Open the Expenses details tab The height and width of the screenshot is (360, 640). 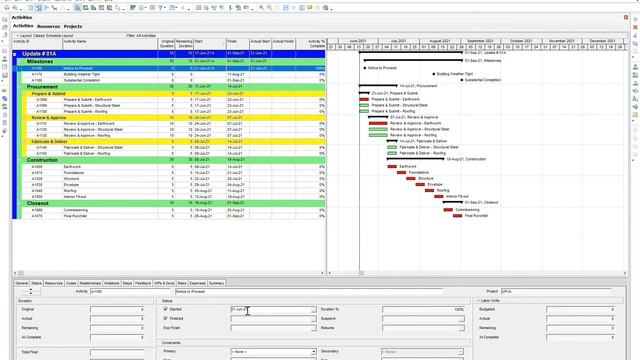198,283
